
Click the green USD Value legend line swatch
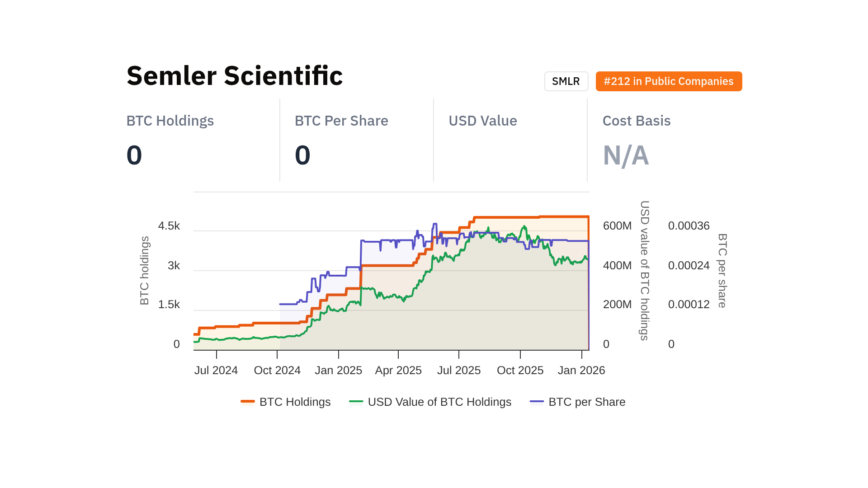point(356,401)
